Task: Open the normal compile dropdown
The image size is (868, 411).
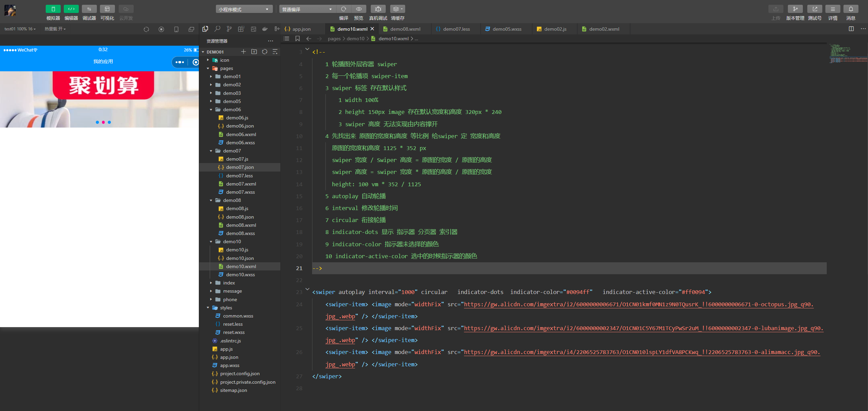Action: click(x=307, y=9)
